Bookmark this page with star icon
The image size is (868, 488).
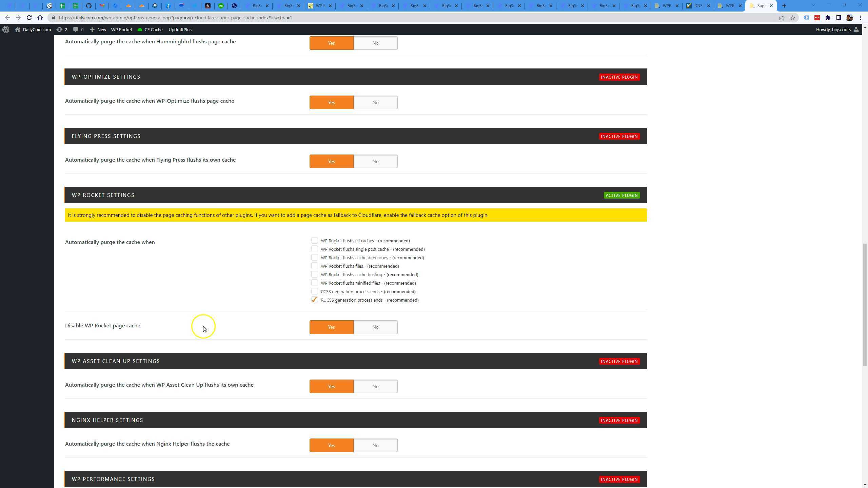(792, 18)
